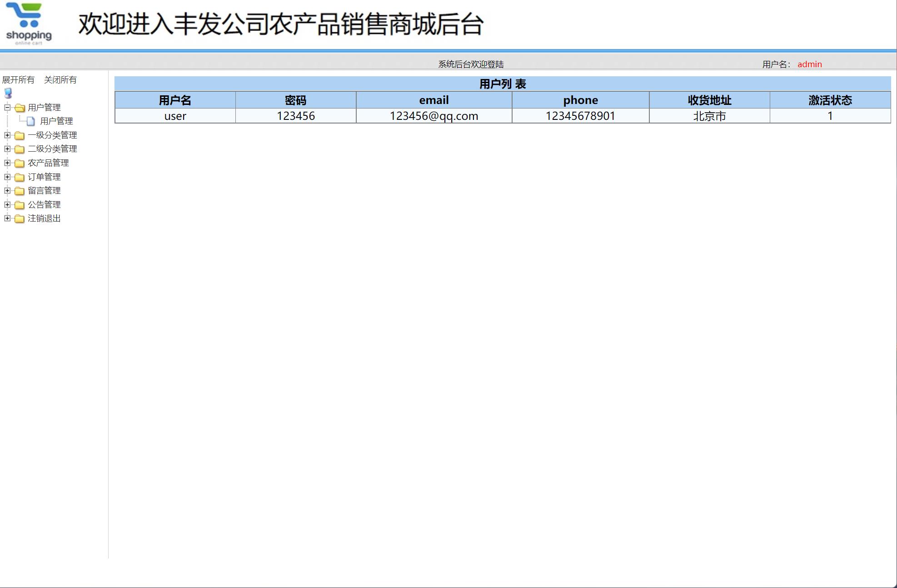Expand the 注销退出 tree node
897x588 pixels.
coord(7,218)
